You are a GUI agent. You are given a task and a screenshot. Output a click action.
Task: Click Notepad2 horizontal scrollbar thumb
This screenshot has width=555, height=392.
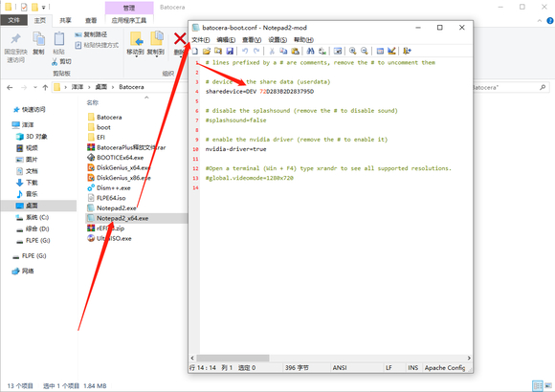(233, 358)
